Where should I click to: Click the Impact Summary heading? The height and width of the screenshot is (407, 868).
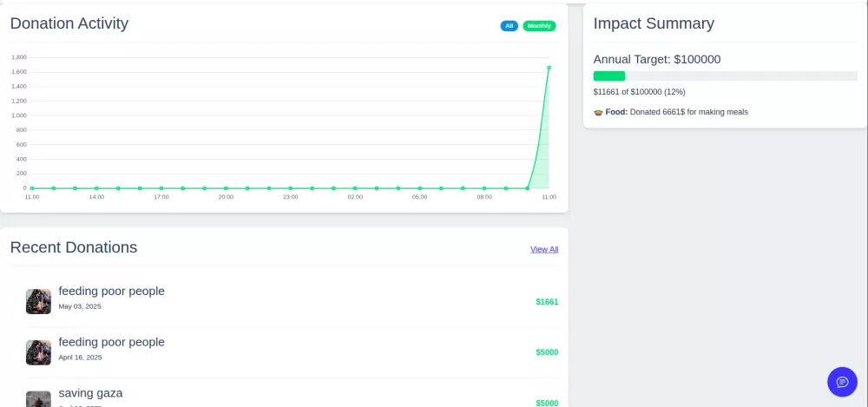[x=654, y=23]
